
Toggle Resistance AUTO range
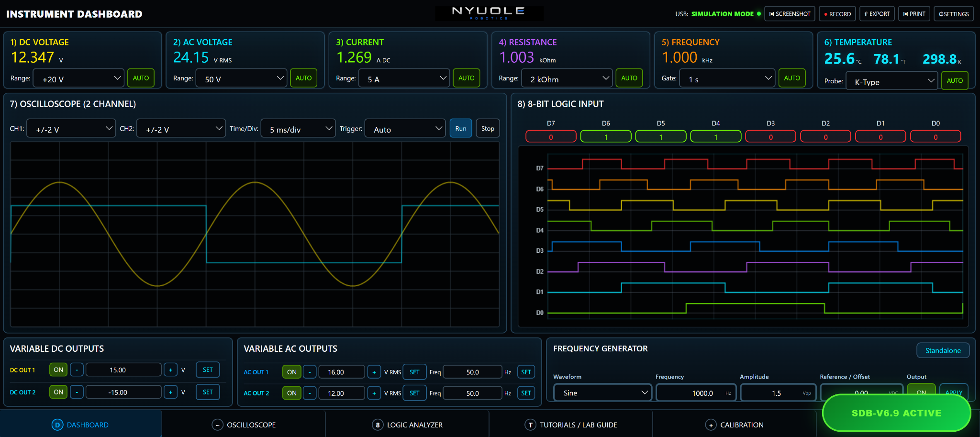tap(629, 78)
